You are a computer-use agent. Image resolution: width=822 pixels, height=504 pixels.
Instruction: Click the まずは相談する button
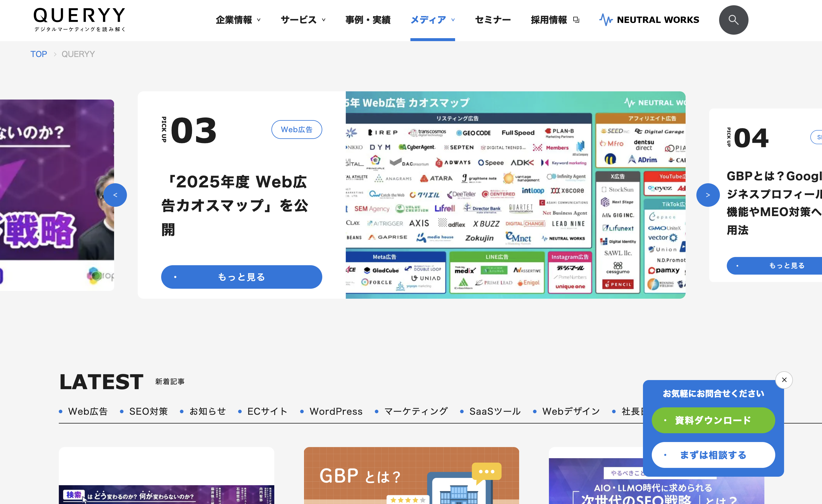click(x=713, y=455)
